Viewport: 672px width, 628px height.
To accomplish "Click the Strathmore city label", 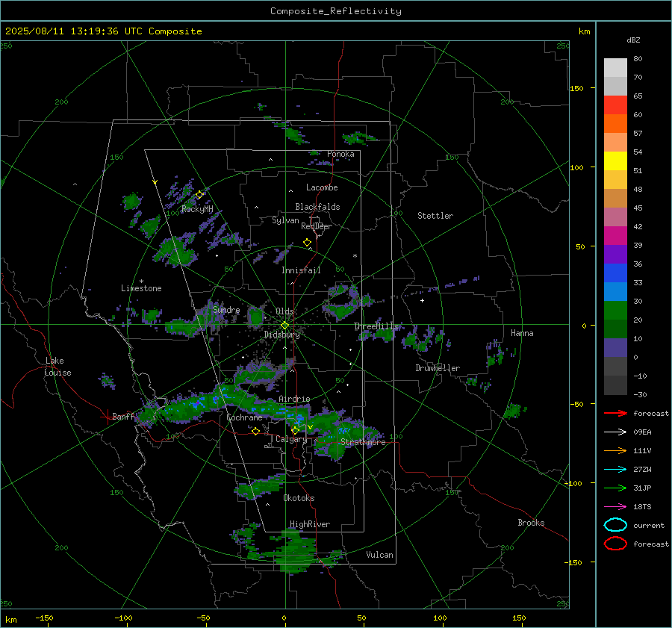I will pos(363,442).
